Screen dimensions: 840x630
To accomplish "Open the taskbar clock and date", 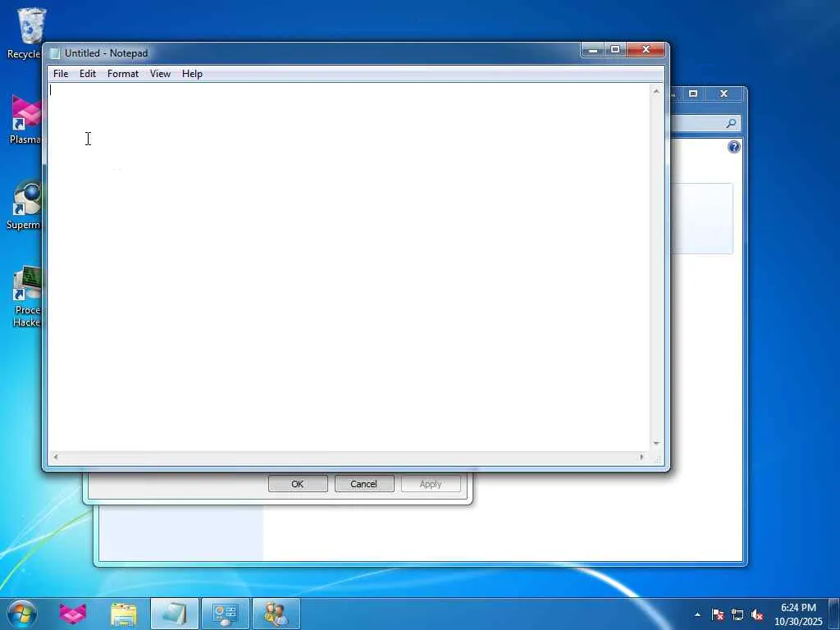I will (x=798, y=614).
